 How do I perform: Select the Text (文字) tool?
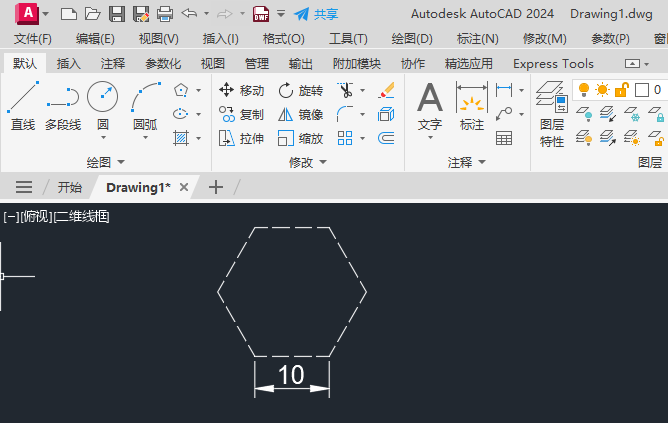click(x=430, y=106)
